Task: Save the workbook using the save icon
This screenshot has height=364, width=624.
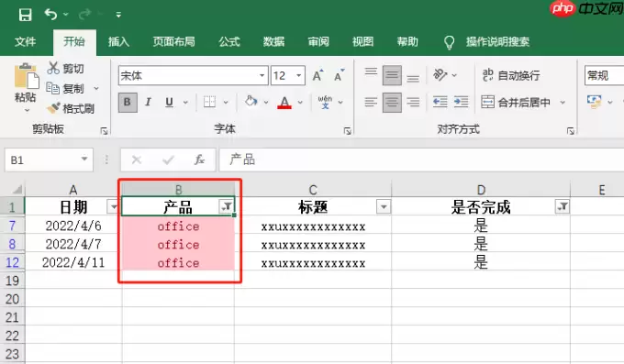Action: (x=25, y=15)
